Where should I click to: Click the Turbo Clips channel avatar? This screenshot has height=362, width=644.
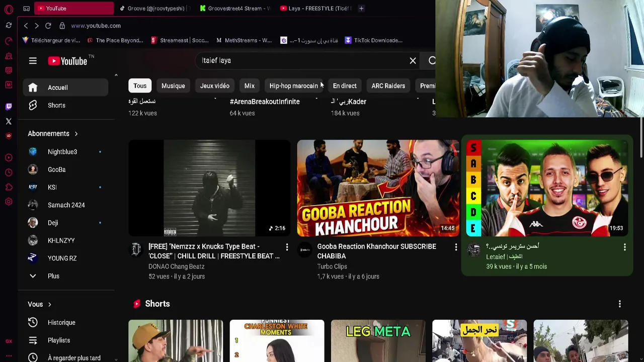click(305, 249)
